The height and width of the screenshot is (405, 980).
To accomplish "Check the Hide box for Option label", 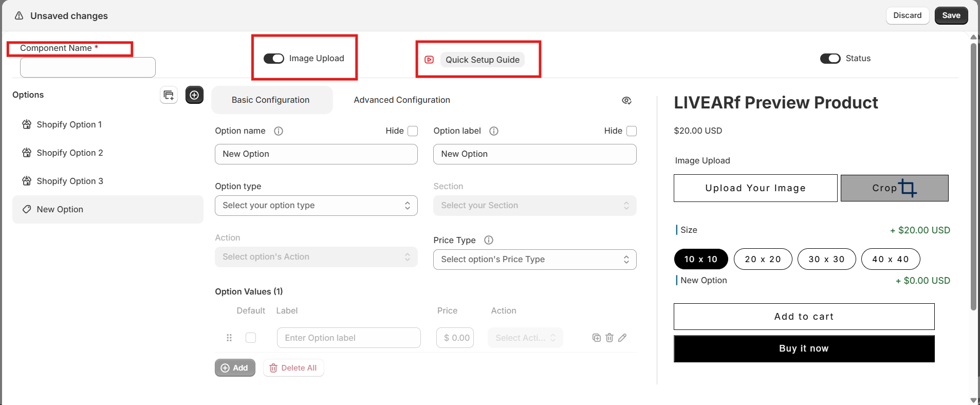I will (x=632, y=131).
